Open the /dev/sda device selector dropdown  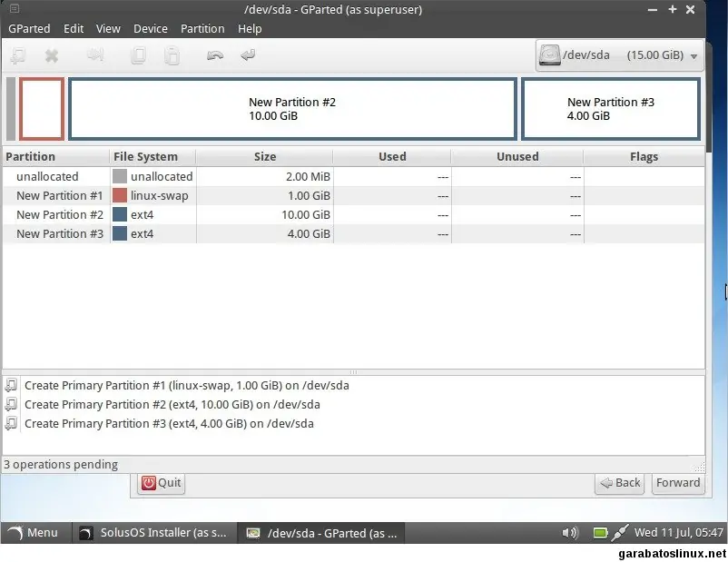619,55
